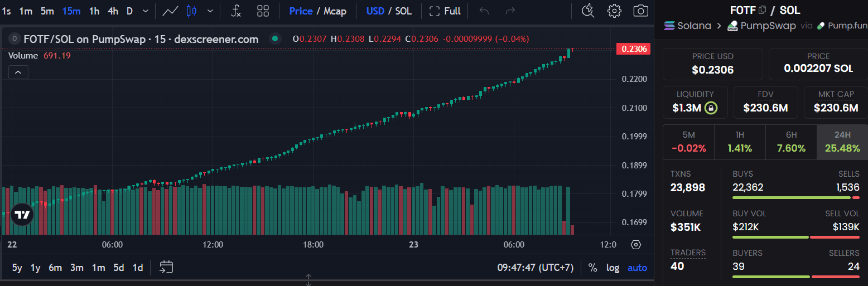Click the liquidity lock icon
Image resolution: width=868 pixels, height=286 pixels.
coord(711,108)
